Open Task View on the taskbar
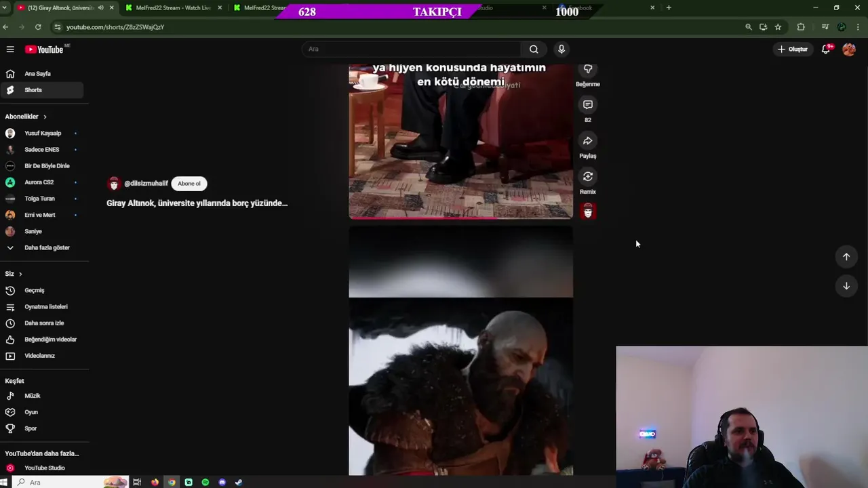Image resolution: width=868 pixels, height=488 pixels. tap(137, 483)
